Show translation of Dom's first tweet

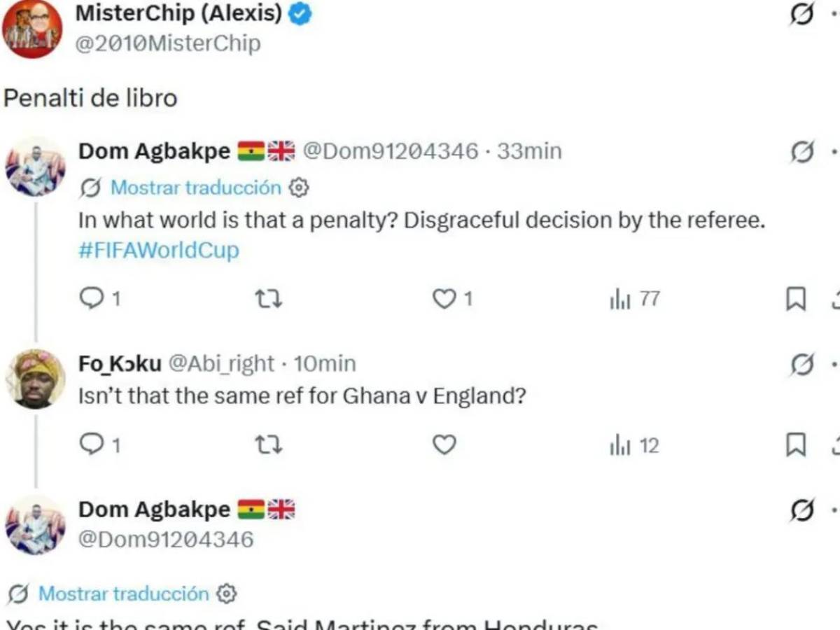tap(195, 188)
